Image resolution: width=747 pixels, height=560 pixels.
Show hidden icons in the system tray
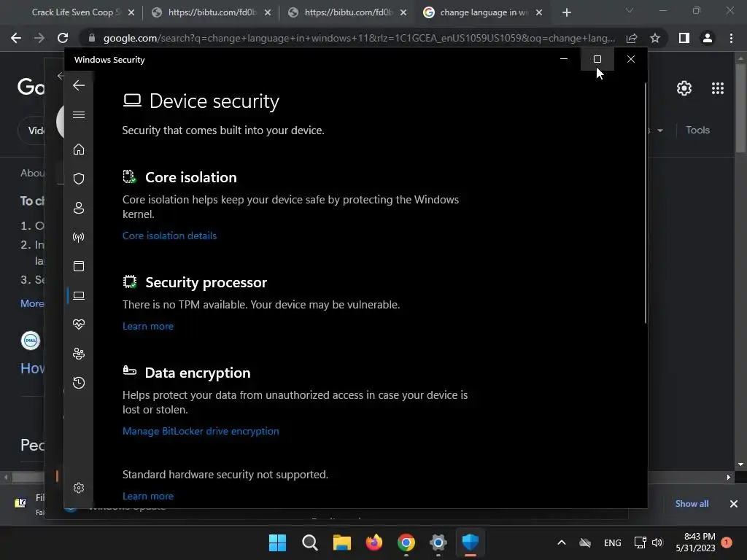(x=561, y=542)
